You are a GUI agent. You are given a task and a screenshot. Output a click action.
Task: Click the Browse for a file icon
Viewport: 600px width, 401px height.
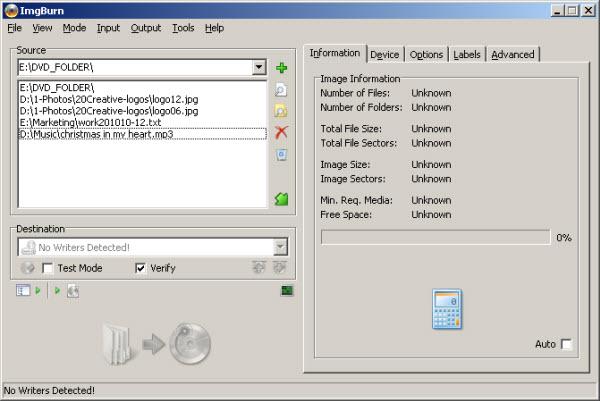pyautogui.click(x=281, y=90)
